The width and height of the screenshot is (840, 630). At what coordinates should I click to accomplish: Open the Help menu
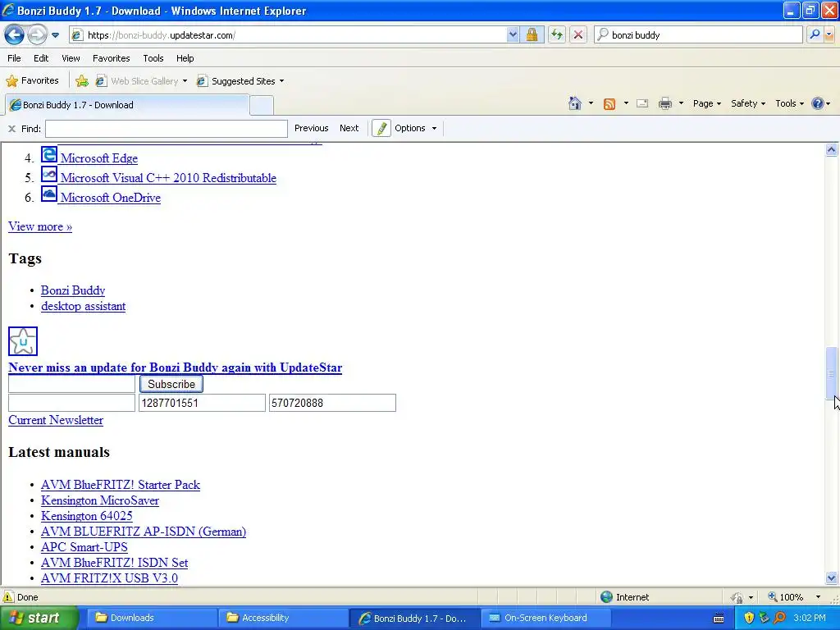185,58
